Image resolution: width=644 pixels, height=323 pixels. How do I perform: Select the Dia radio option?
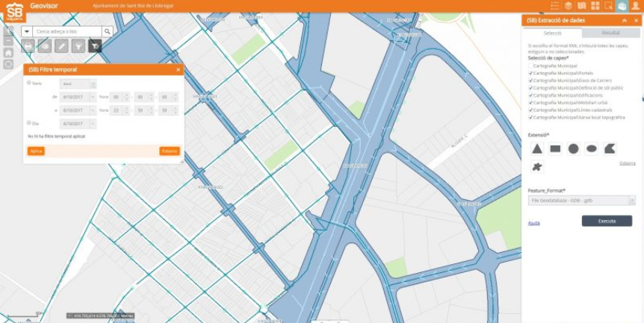pyautogui.click(x=28, y=122)
